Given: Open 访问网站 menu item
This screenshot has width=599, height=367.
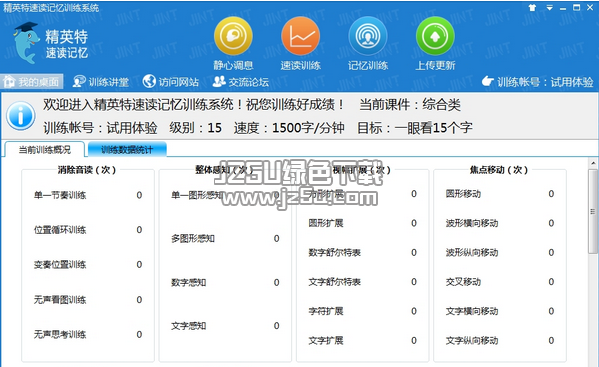Looking at the screenshot, I should coord(171,82).
